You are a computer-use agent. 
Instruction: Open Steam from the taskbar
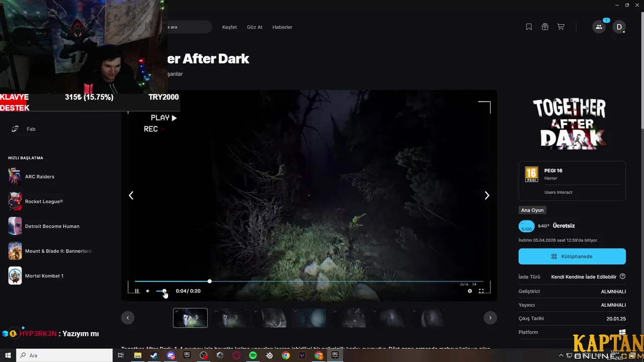(x=154, y=355)
